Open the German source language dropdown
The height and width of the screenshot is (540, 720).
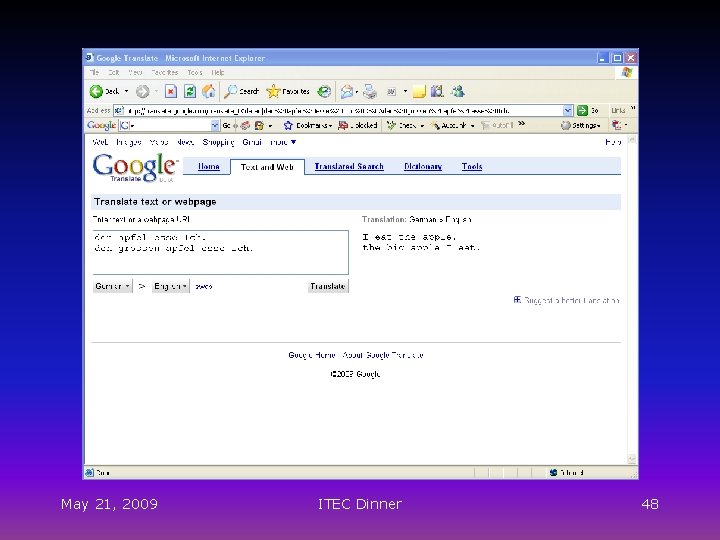pos(112,286)
